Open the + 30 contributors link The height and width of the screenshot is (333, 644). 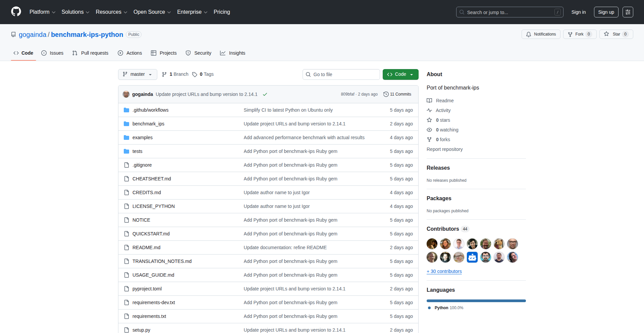444,271
